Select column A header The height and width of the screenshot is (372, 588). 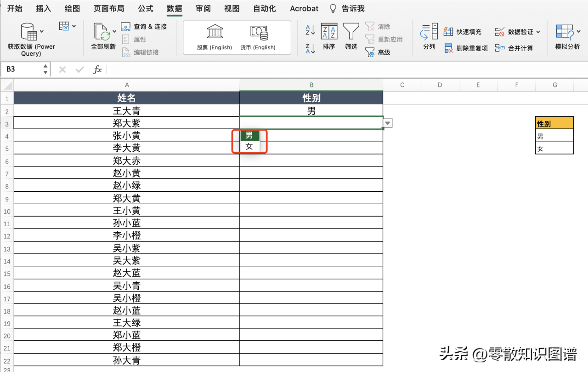click(127, 85)
